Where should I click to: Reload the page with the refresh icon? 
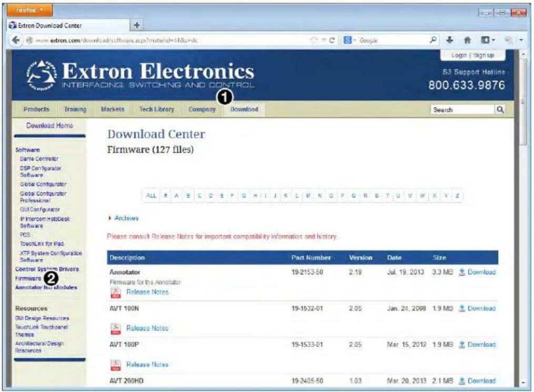tap(331, 40)
